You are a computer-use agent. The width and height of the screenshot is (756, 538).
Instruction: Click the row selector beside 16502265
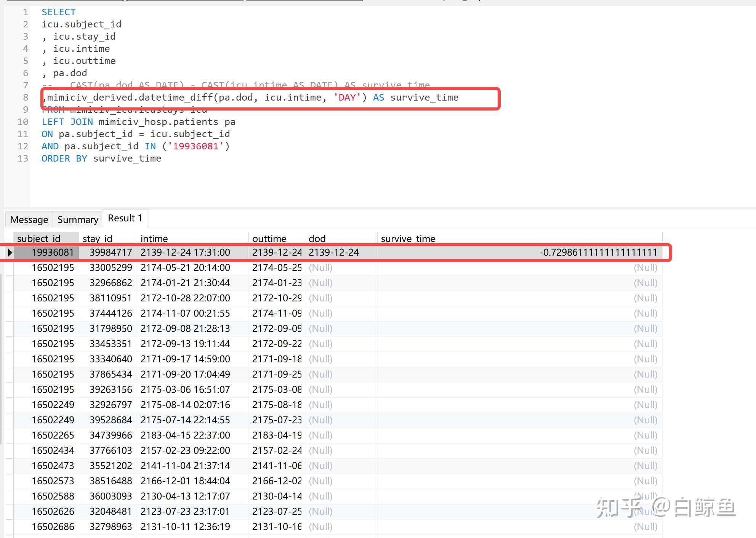click(x=9, y=435)
